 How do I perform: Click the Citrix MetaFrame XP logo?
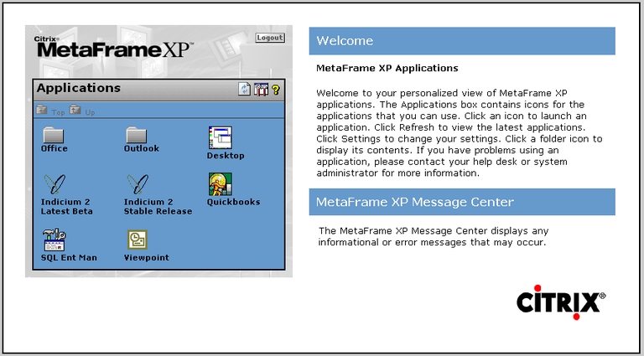coord(113,49)
